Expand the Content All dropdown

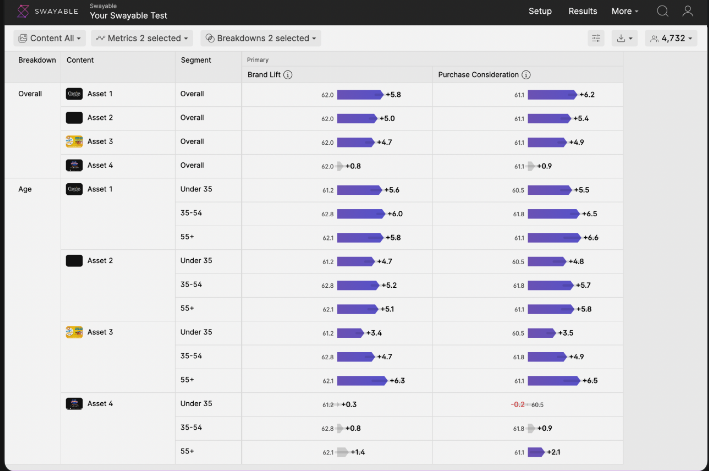pos(49,38)
